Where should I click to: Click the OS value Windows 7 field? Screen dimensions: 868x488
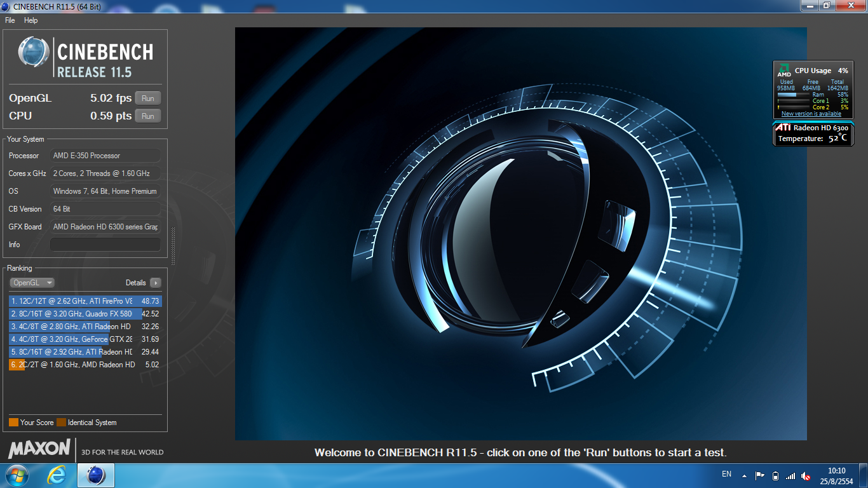[105, 191]
